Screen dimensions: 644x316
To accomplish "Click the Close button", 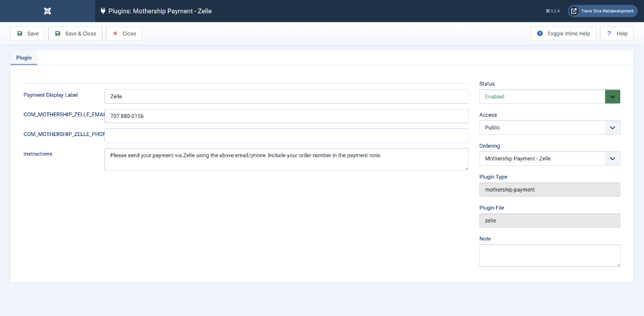I will click(124, 34).
